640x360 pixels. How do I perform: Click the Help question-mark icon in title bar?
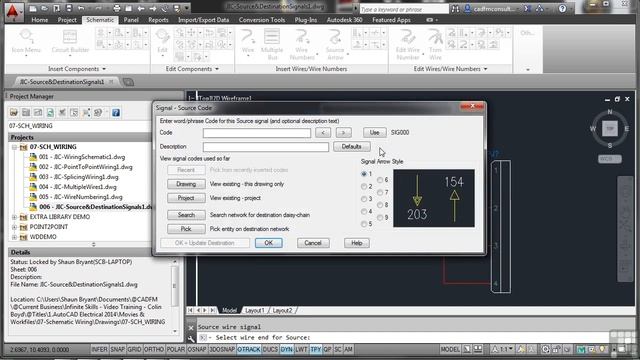click(x=562, y=9)
